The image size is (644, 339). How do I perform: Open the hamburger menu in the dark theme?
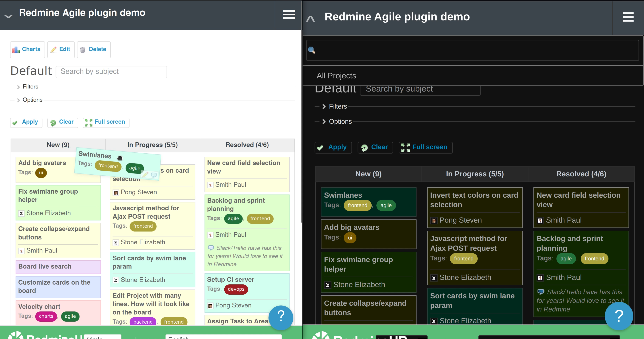click(x=628, y=17)
